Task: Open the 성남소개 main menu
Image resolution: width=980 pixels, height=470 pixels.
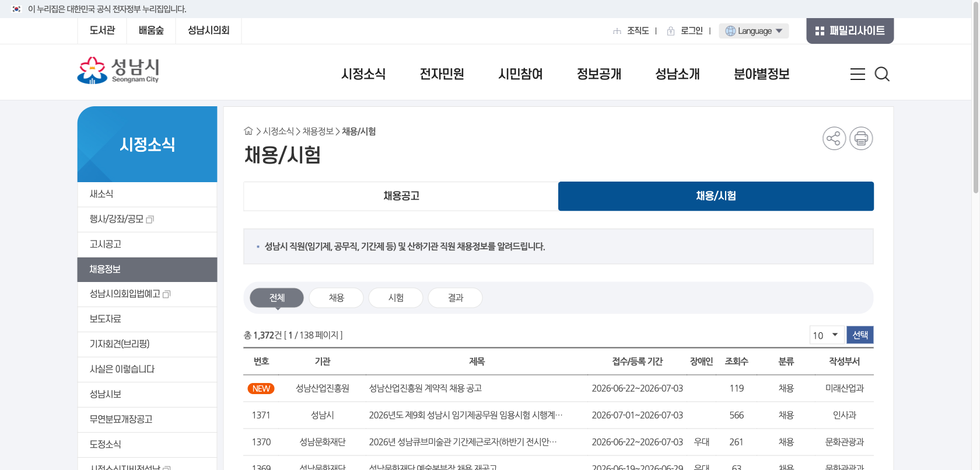Action: click(x=677, y=74)
